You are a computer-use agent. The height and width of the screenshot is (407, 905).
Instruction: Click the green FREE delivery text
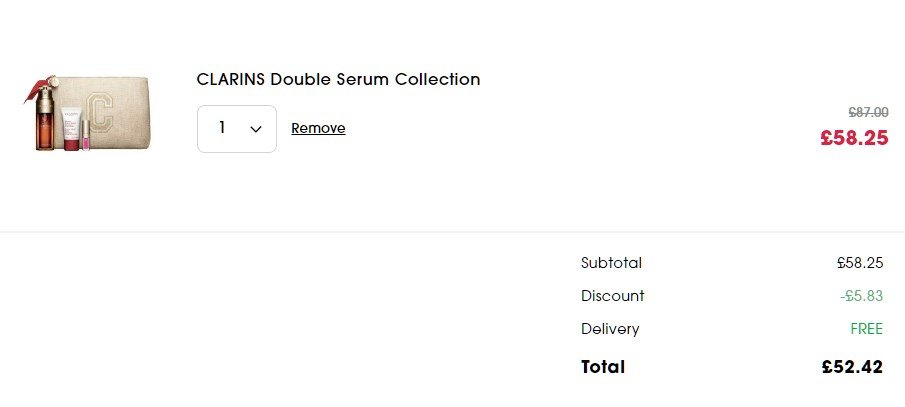[x=866, y=329]
